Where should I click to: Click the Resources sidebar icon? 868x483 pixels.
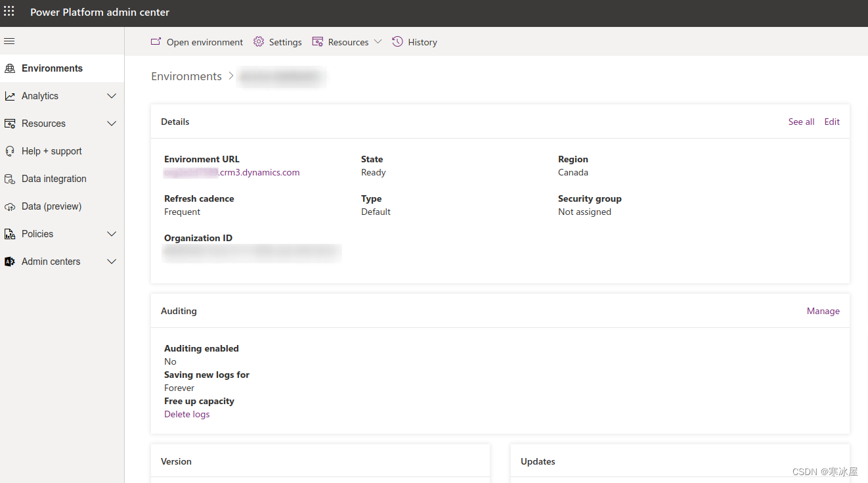(x=10, y=124)
